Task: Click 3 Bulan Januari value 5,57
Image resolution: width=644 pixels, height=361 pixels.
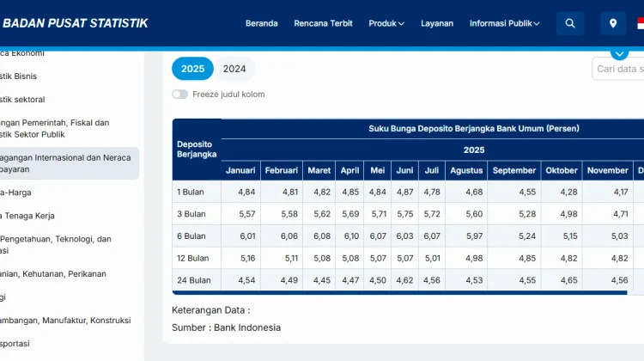Action: coord(247,214)
